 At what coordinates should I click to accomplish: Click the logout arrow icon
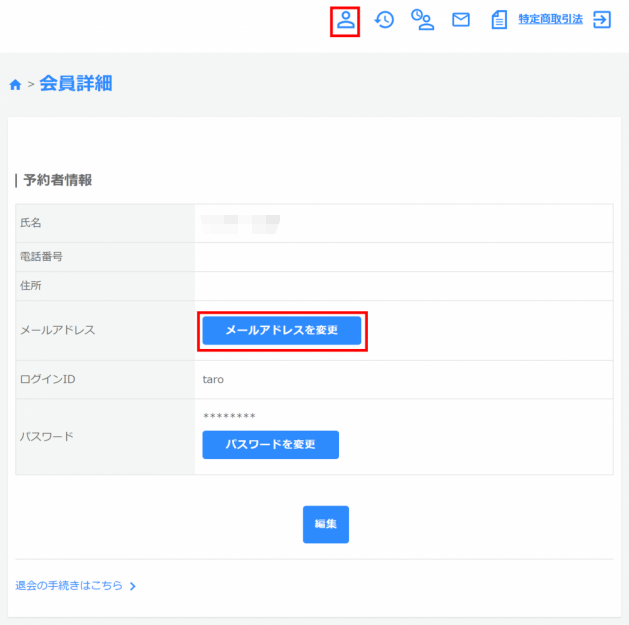[x=602, y=20]
